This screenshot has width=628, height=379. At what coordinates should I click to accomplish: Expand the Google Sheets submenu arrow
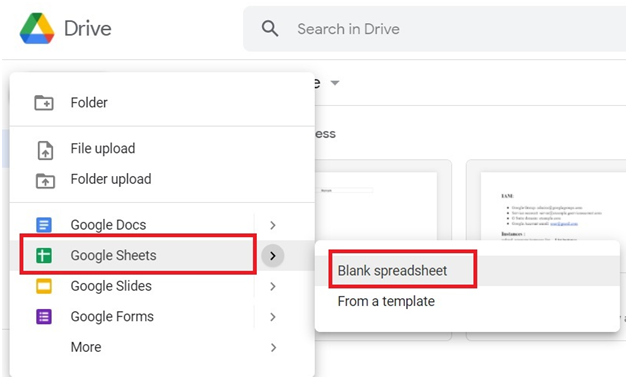coord(273,256)
